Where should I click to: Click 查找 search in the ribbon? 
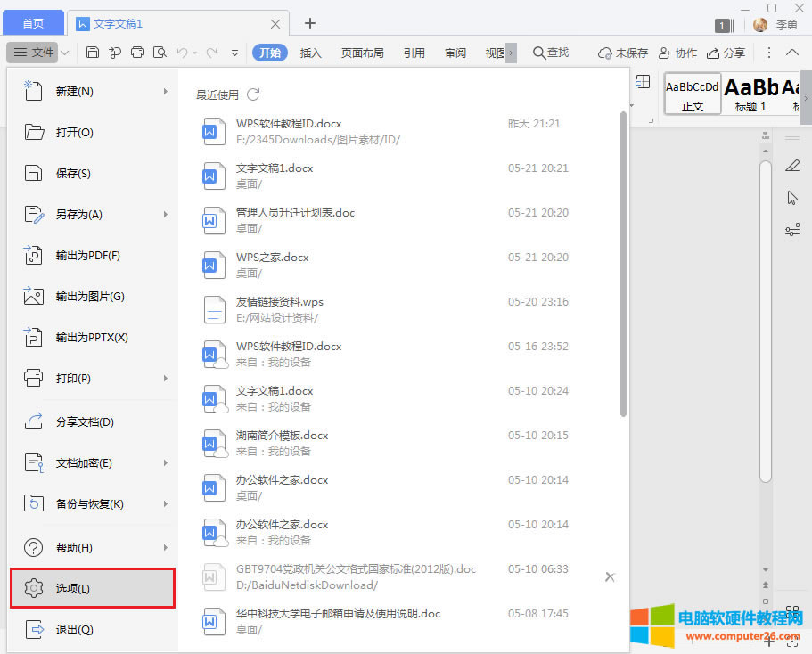[x=551, y=53]
